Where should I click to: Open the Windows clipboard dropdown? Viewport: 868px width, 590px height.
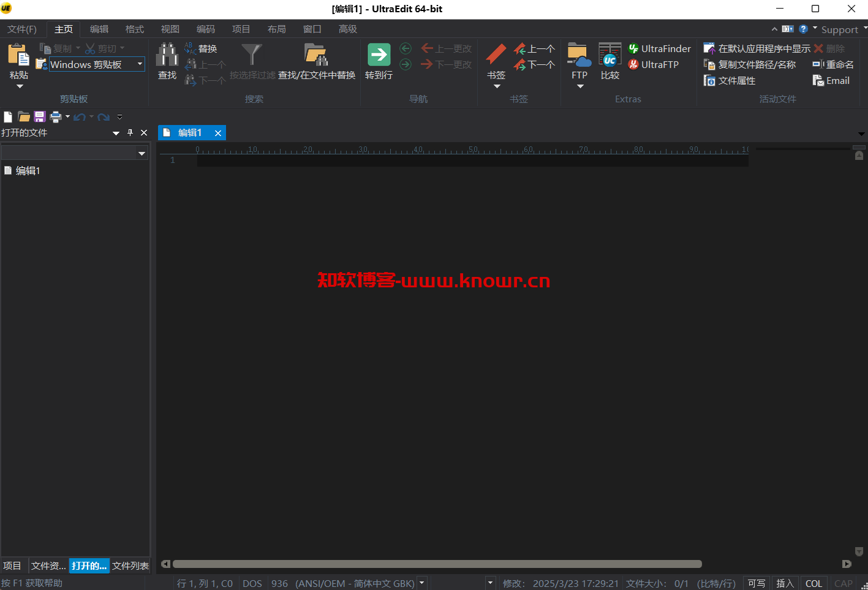point(140,64)
